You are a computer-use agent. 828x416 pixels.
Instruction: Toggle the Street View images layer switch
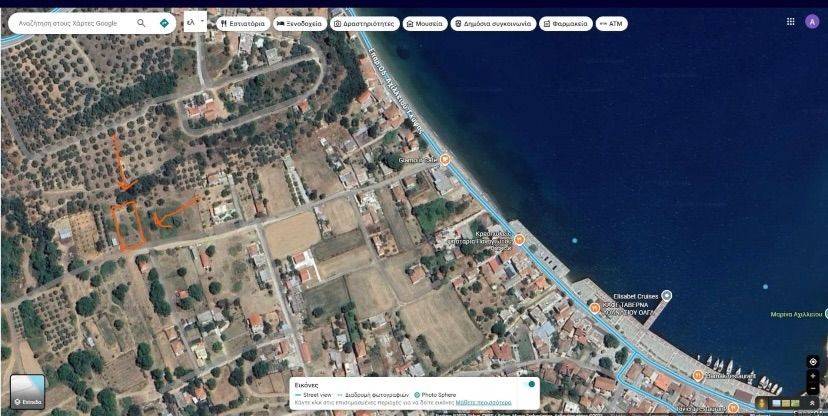(x=532, y=384)
